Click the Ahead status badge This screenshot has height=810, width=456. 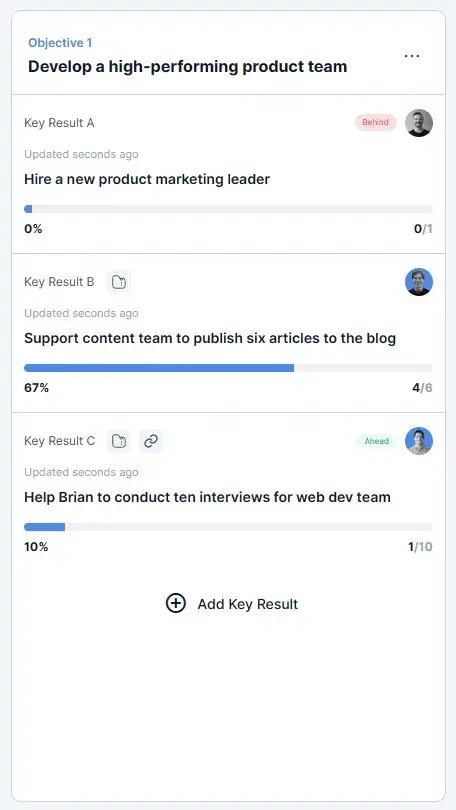pyautogui.click(x=376, y=441)
